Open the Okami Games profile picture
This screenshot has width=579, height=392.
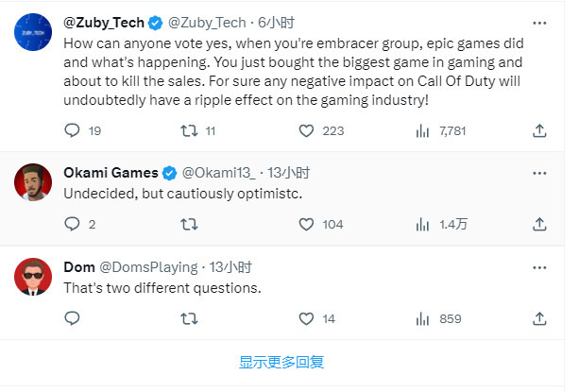click(33, 180)
